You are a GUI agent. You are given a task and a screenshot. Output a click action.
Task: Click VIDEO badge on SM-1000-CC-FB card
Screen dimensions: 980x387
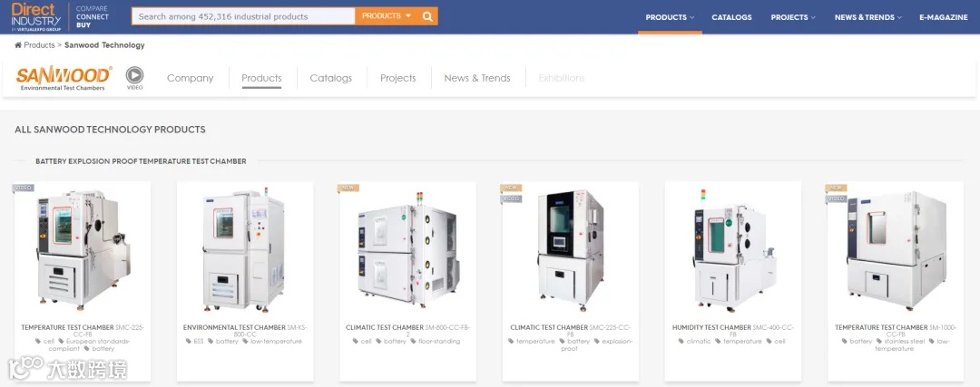point(837,198)
